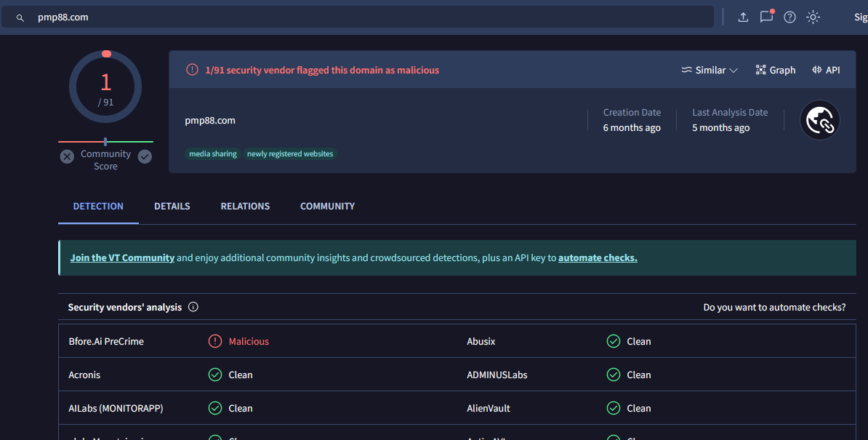Open the help question mark icon

coord(790,17)
